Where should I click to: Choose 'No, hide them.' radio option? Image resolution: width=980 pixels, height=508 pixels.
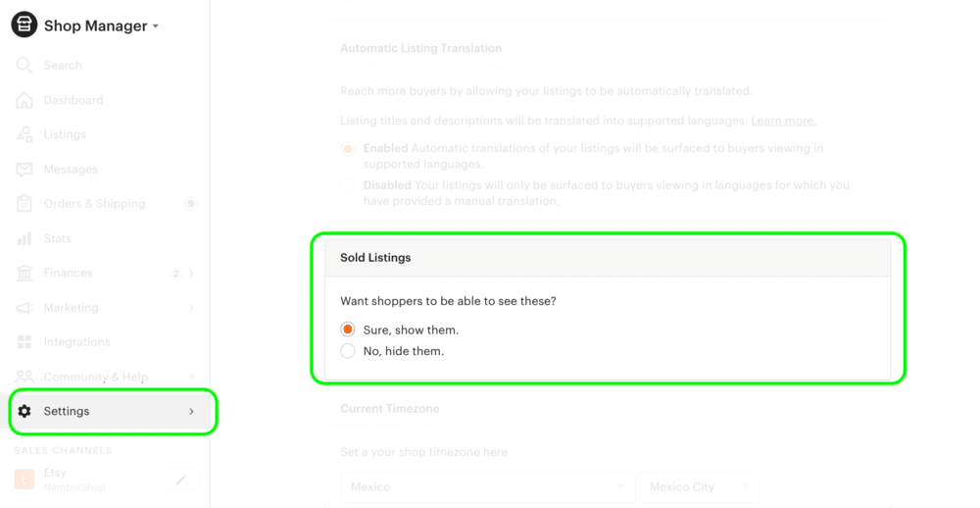click(x=348, y=351)
